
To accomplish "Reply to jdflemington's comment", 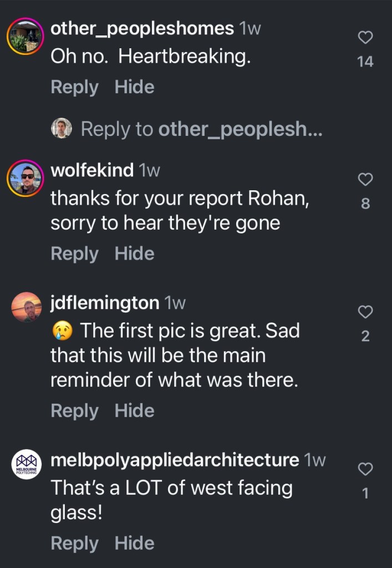I will pos(74,411).
